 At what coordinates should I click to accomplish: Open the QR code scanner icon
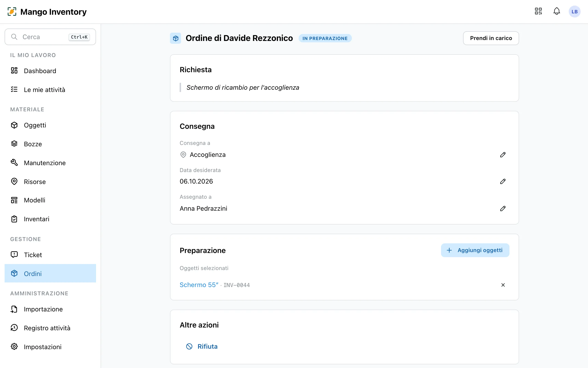point(538,11)
